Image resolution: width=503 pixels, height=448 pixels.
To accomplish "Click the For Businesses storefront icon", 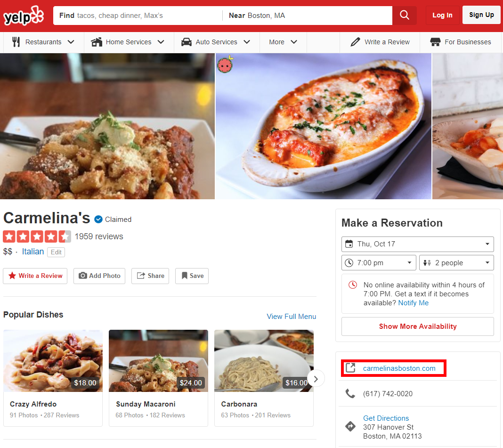I will [435, 42].
